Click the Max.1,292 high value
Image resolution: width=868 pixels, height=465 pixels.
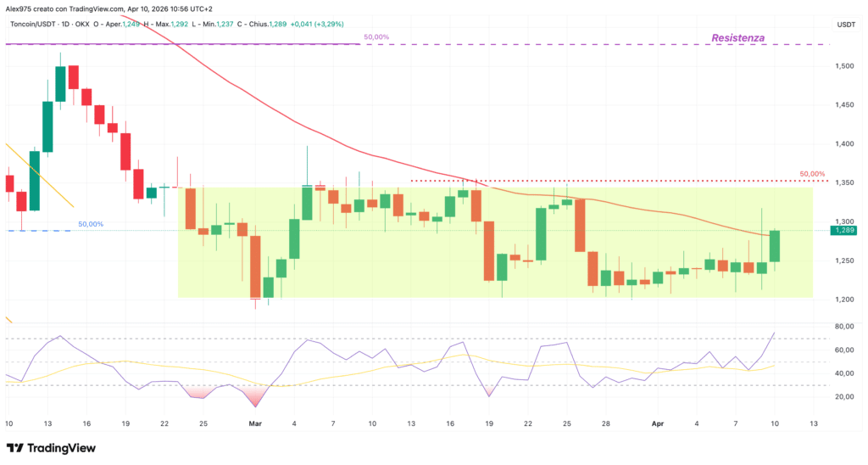click(x=172, y=25)
